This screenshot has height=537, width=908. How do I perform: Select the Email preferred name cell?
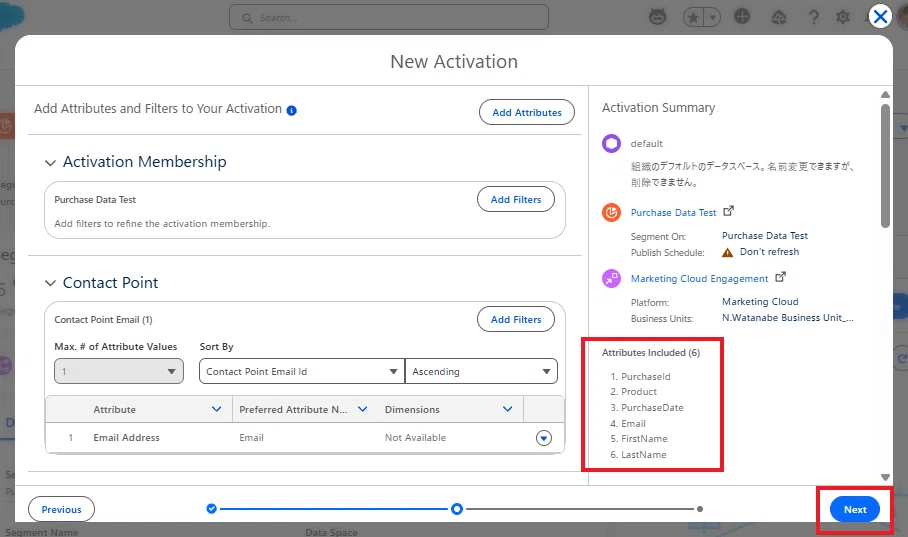251,438
